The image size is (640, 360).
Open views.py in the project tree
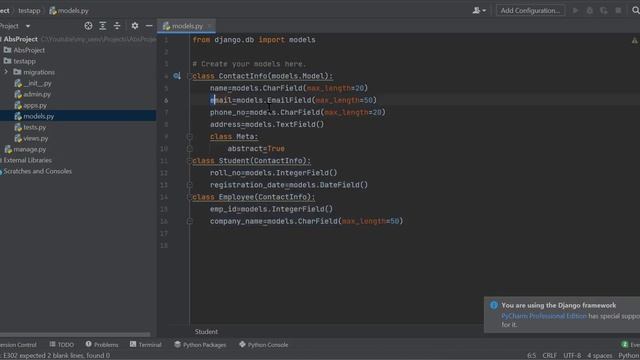click(x=31, y=138)
